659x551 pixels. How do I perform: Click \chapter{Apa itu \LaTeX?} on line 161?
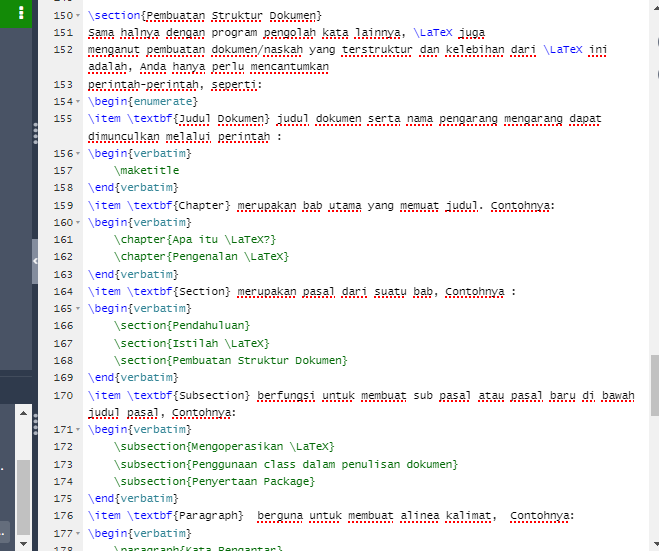195,240
